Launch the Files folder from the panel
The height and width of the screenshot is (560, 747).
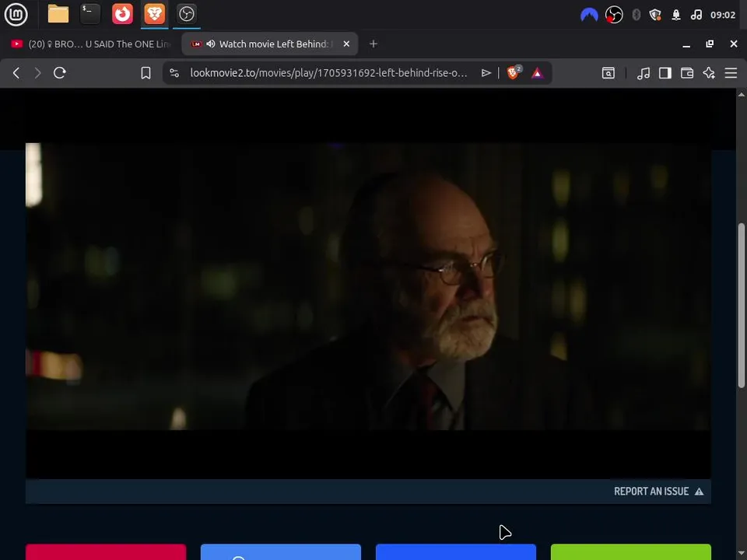pos(58,14)
